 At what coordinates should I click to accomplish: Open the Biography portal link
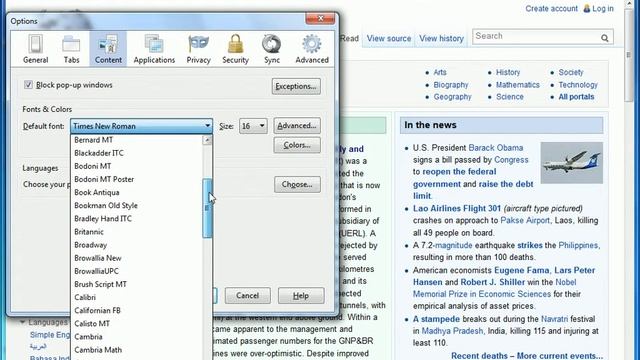click(451, 84)
